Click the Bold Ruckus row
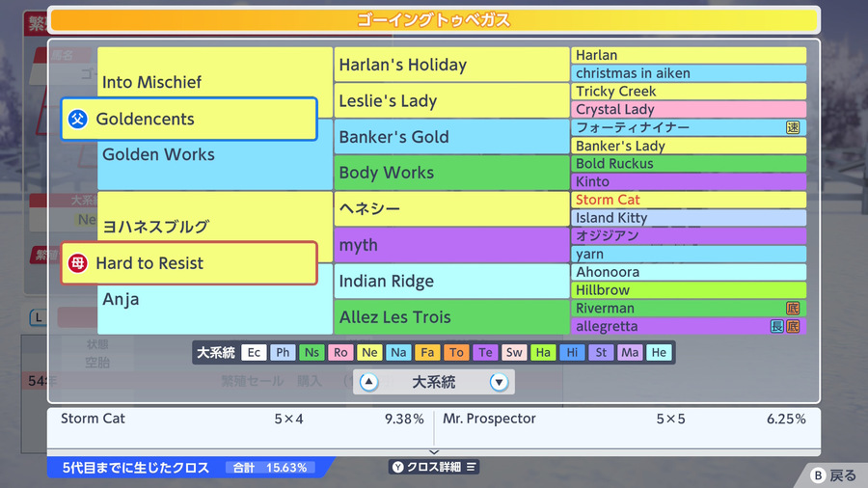 point(689,164)
